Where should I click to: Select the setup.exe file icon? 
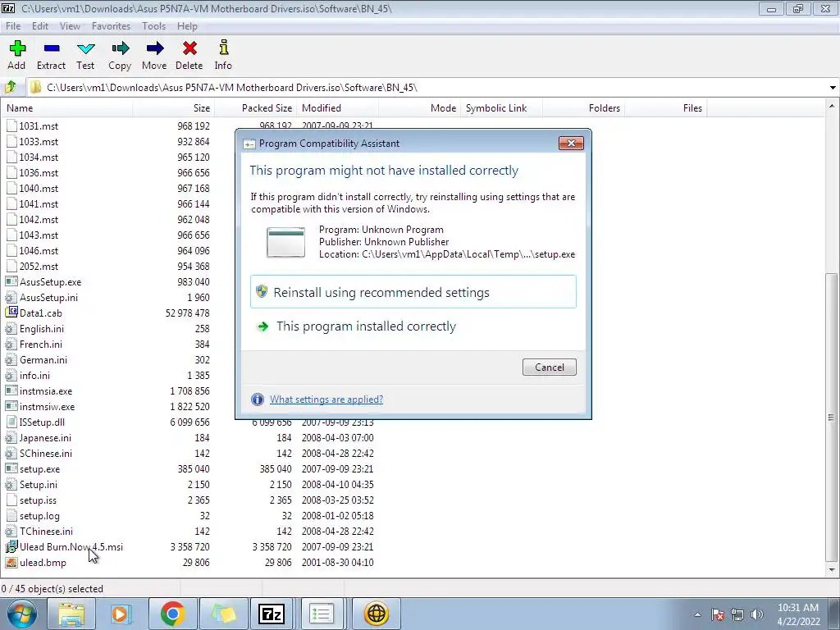pos(11,468)
